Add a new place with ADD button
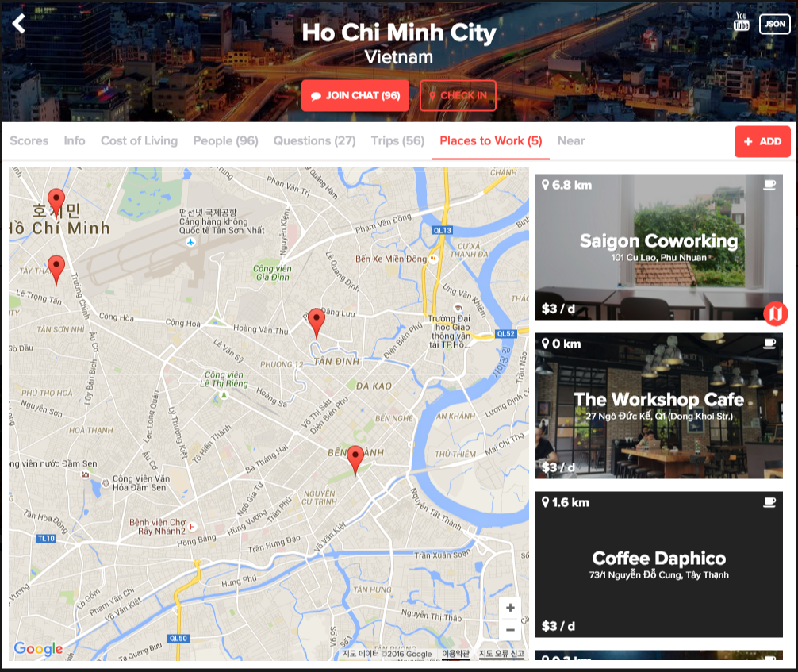Image resolution: width=798 pixels, height=672 pixels. click(x=762, y=141)
